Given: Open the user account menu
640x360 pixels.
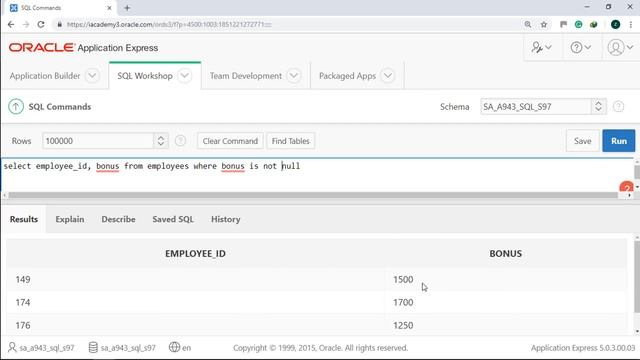Looking at the screenshot, I should tap(620, 47).
